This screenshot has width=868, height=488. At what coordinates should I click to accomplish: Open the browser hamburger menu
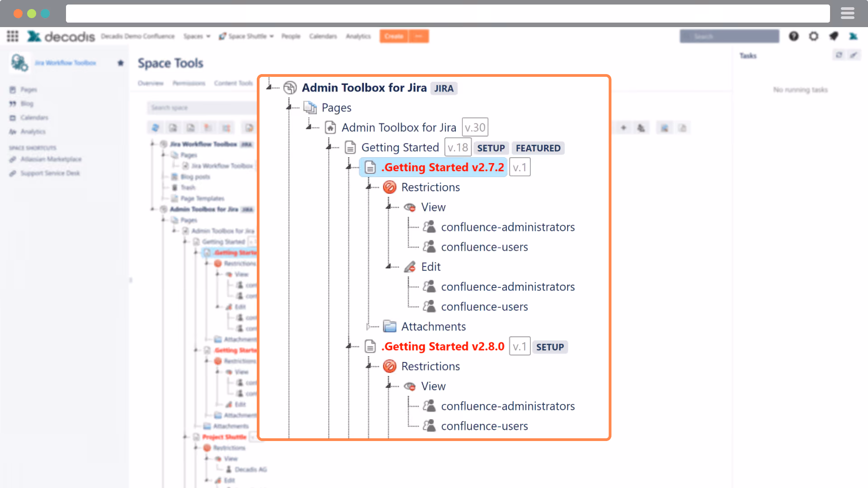tap(848, 14)
